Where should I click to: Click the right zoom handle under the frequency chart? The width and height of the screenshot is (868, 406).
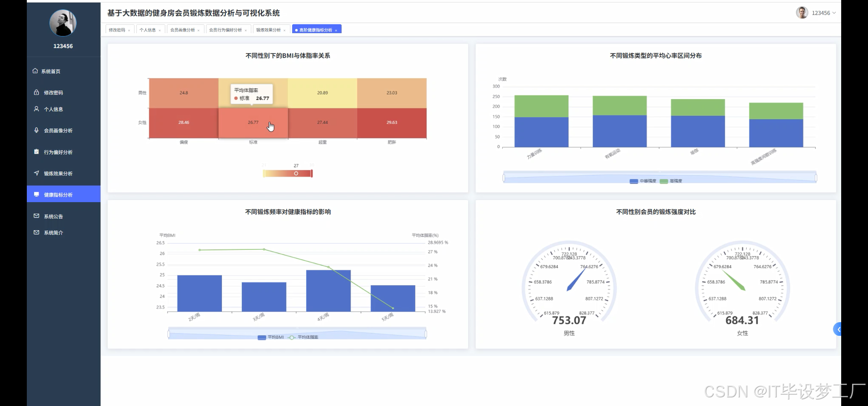click(426, 334)
